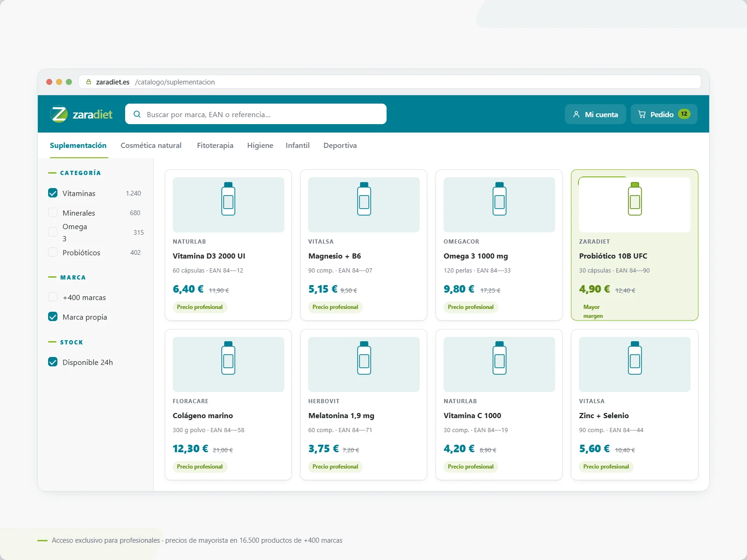
Task: Check the Omega 3 category filter
Action: (53, 232)
